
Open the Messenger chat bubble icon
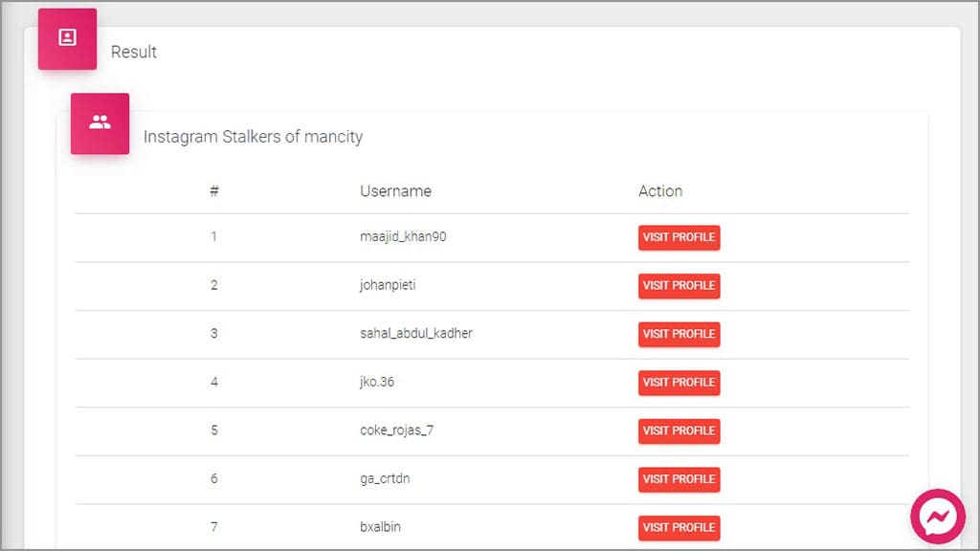click(936, 518)
